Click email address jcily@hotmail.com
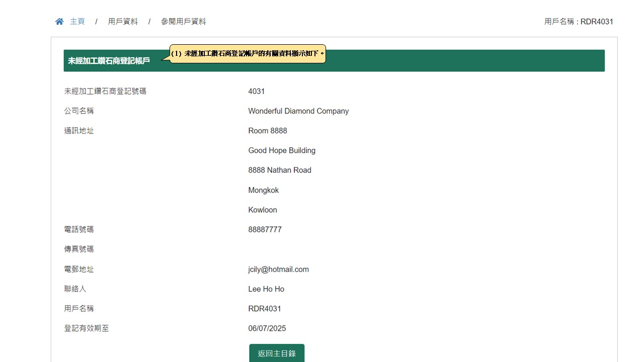Image resolution: width=644 pixels, height=362 pixels. (278, 269)
